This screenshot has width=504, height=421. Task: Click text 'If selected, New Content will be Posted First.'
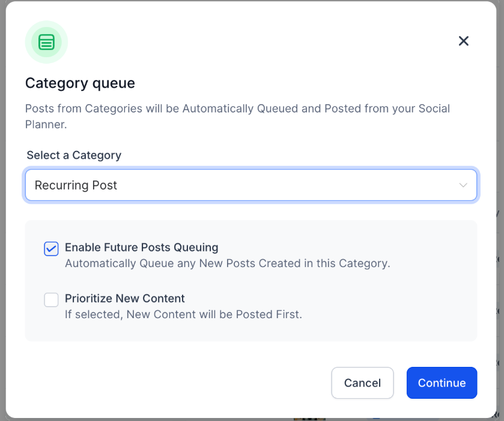184,314
